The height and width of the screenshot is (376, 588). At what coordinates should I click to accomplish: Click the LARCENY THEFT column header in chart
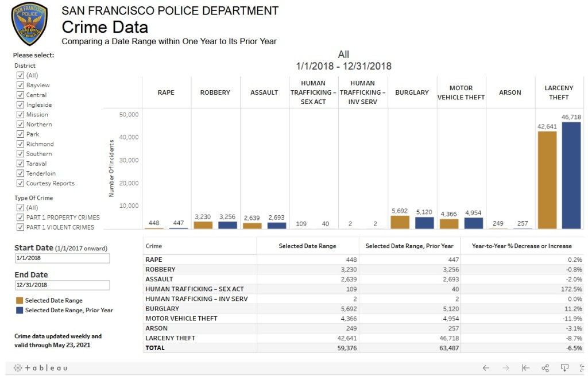tap(559, 92)
